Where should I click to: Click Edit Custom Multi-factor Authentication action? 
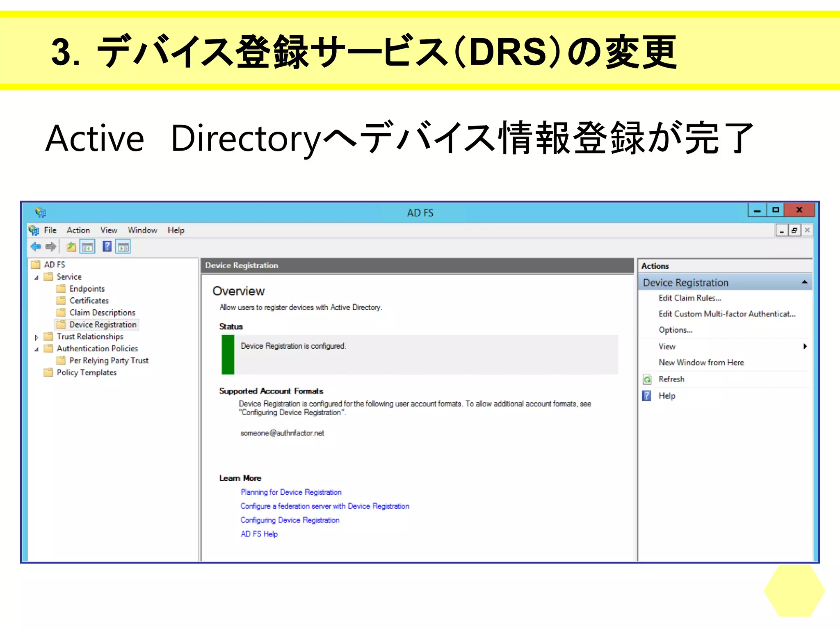[727, 314]
